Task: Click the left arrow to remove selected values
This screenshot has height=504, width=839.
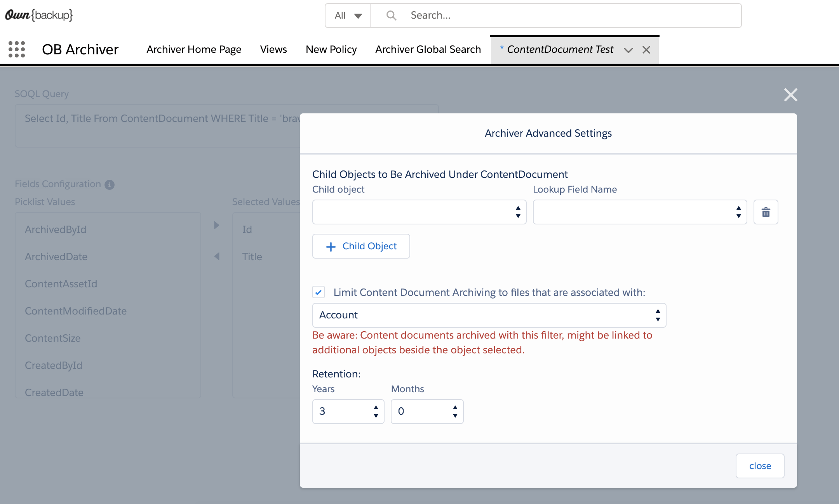Action: 216,256
